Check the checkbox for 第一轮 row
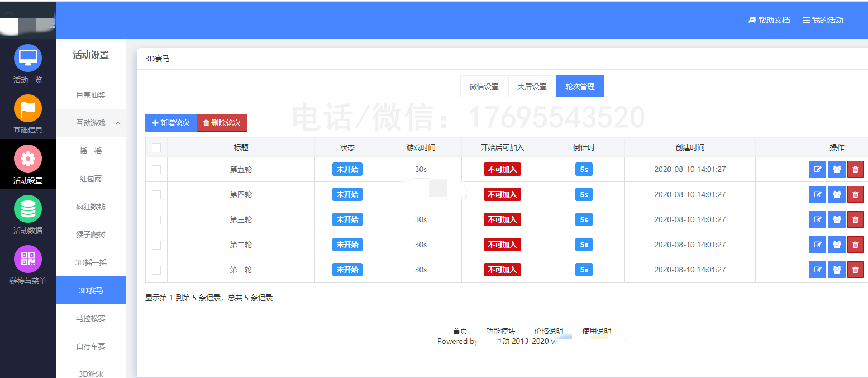The height and width of the screenshot is (378, 868). (156, 270)
